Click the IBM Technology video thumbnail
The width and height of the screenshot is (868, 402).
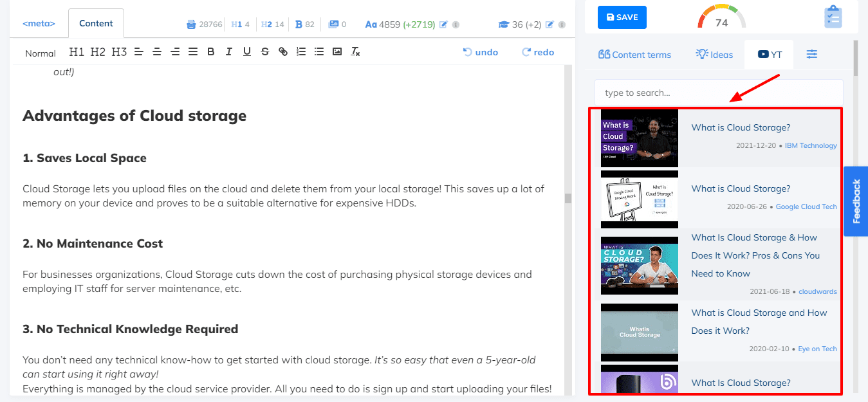(640, 138)
